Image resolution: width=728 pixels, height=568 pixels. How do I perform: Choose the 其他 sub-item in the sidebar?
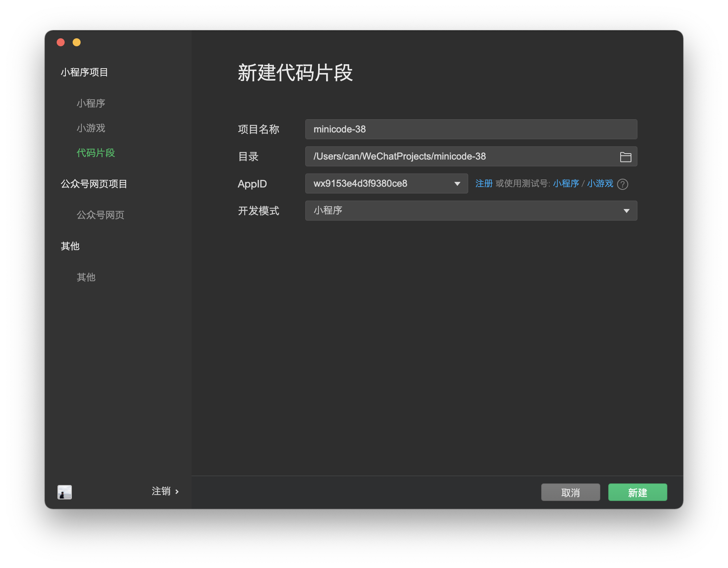click(86, 277)
